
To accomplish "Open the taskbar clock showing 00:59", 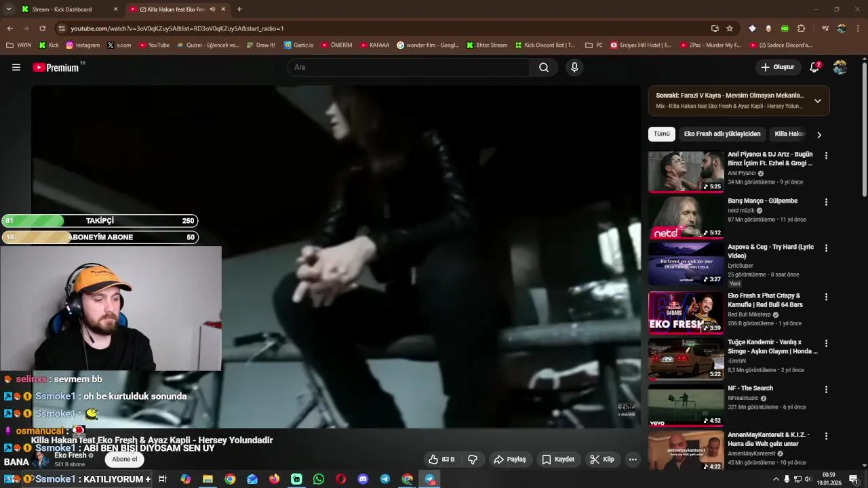I will pyautogui.click(x=829, y=479).
